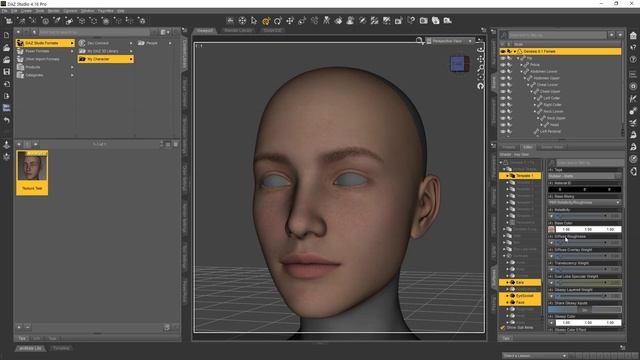The image size is (640, 360).
Task: Open the Window menu
Action: click(x=87, y=11)
